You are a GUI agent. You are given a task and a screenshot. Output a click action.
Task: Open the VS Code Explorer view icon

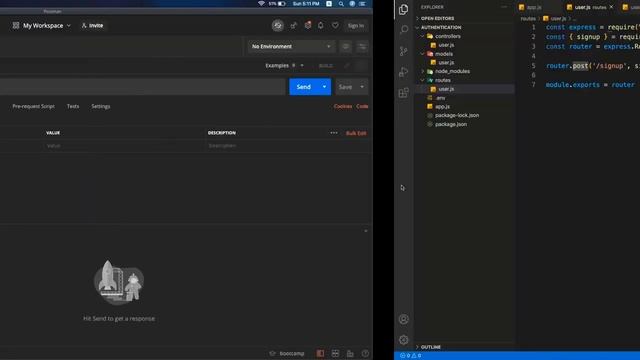tap(403, 9)
